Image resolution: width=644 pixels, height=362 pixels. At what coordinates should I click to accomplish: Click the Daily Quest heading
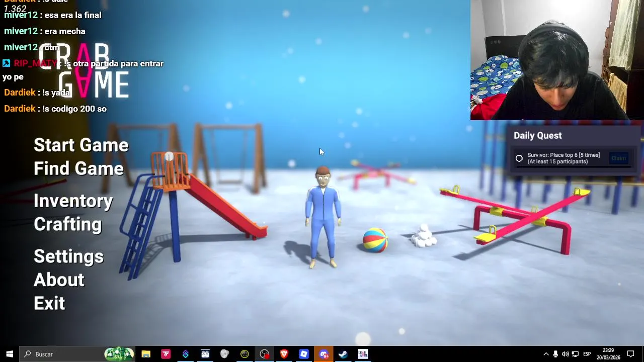pyautogui.click(x=538, y=135)
